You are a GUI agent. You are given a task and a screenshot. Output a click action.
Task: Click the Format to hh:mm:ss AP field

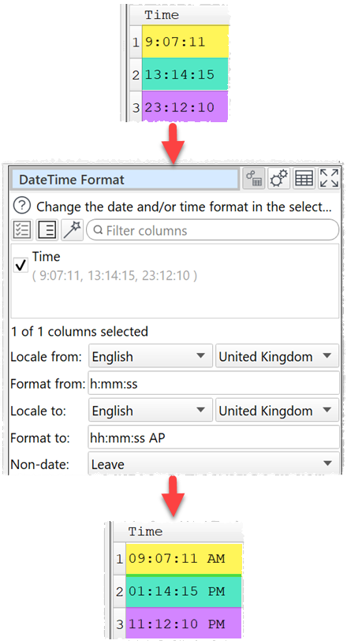(x=214, y=437)
